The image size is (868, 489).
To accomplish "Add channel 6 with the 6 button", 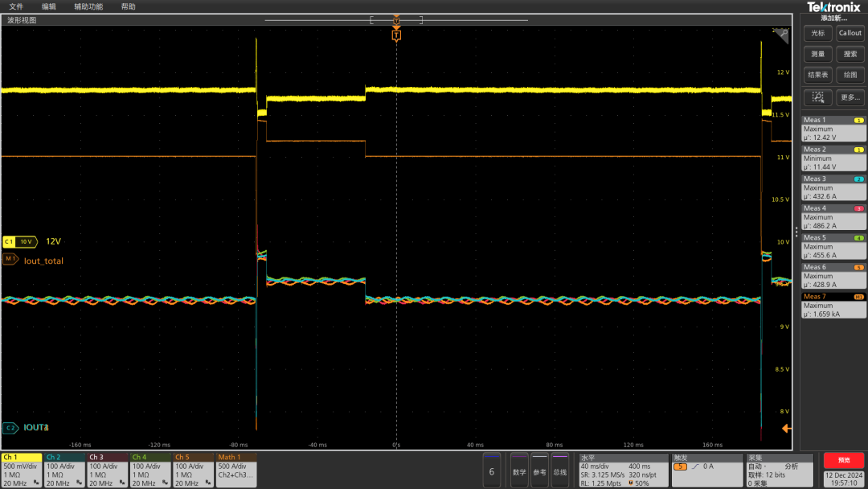I will pyautogui.click(x=492, y=471).
